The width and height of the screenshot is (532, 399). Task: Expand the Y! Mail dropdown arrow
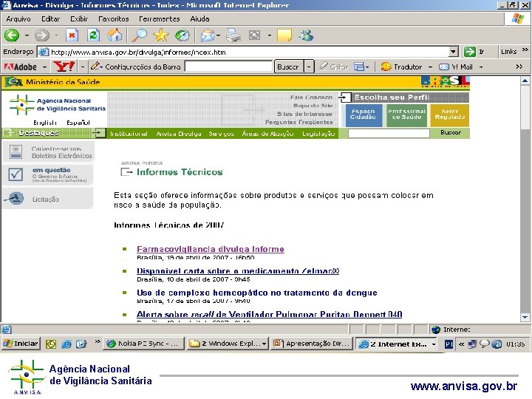[x=481, y=66]
